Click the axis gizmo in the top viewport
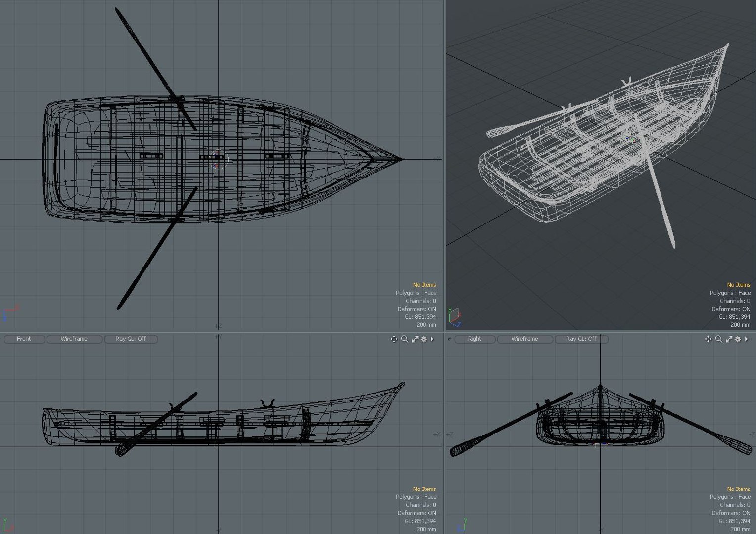 pyautogui.click(x=11, y=313)
